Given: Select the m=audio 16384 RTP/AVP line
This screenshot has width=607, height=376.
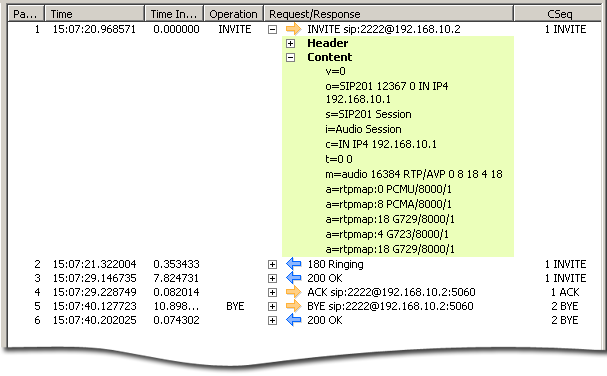Looking at the screenshot, I should click(413, 174).
